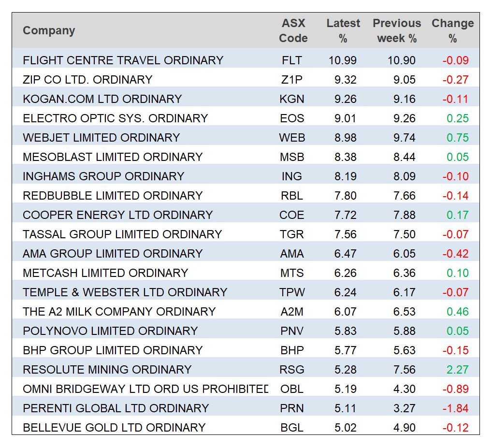Click the ASX Code column header
This screenshot has height=448, width=493.
(x=293, y=30)
